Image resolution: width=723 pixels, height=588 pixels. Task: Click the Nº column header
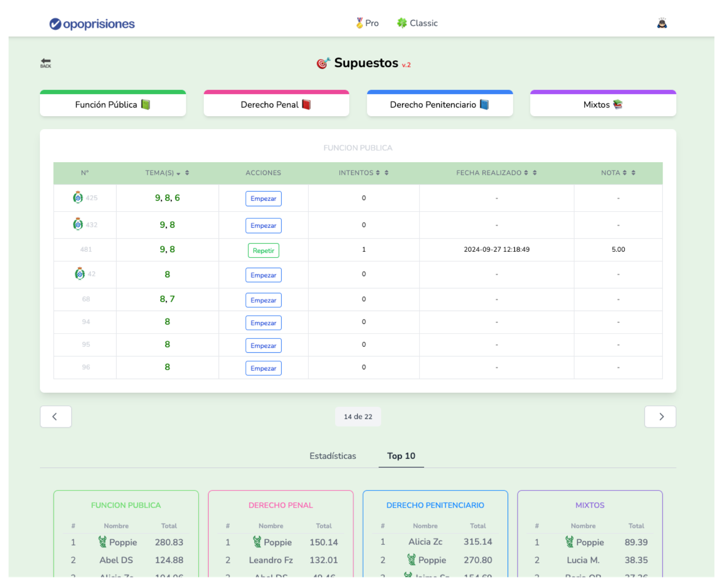coord(85,173)
